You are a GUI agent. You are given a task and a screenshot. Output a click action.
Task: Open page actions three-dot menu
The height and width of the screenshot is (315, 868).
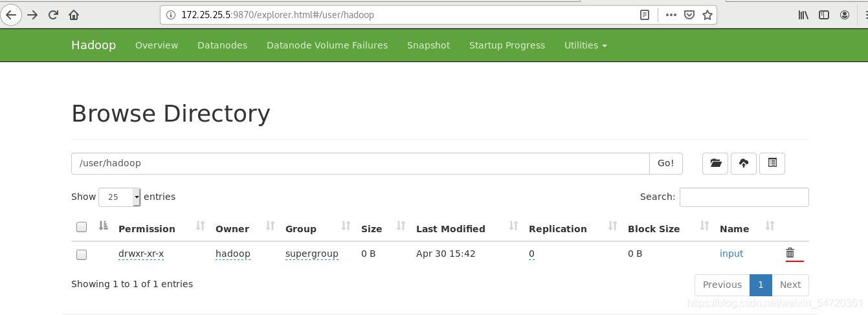[671, 14]
